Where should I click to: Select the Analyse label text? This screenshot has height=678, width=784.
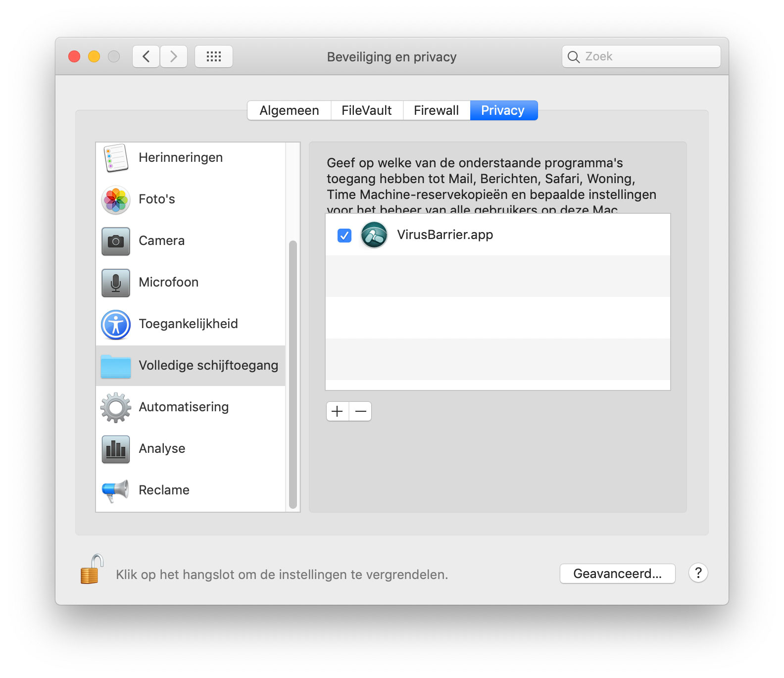[162, 448]
